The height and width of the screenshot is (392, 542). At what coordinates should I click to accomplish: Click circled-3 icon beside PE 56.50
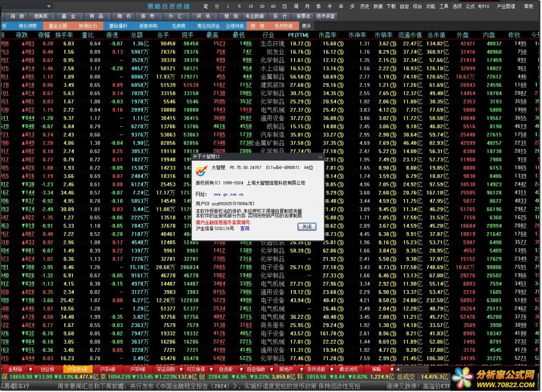tap(308, 77)
